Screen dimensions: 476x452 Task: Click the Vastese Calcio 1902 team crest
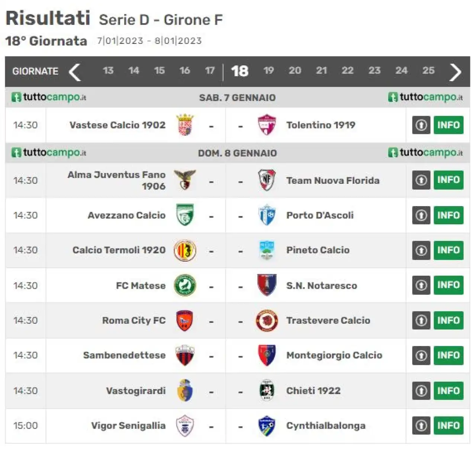(x=185, y=125)
